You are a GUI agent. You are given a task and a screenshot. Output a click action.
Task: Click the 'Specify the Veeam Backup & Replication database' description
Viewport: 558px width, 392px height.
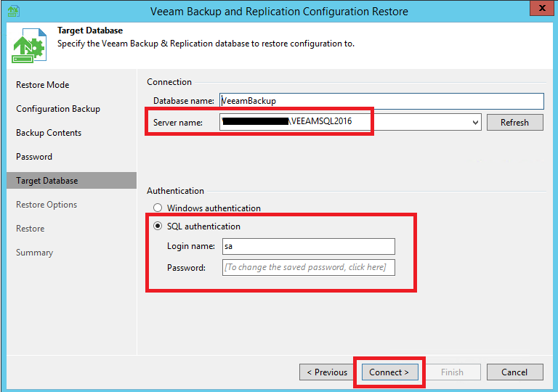click(x=206, y=44)
